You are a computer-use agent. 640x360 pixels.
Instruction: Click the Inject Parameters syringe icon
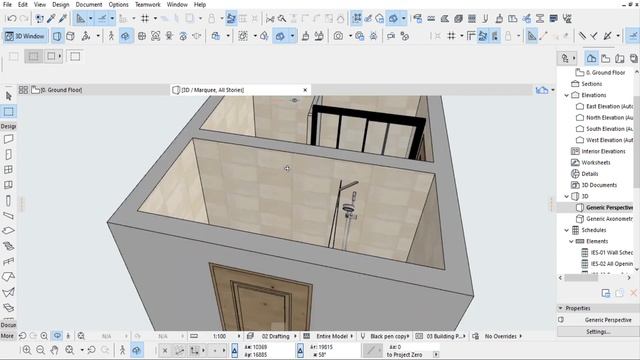pos(63,18)
